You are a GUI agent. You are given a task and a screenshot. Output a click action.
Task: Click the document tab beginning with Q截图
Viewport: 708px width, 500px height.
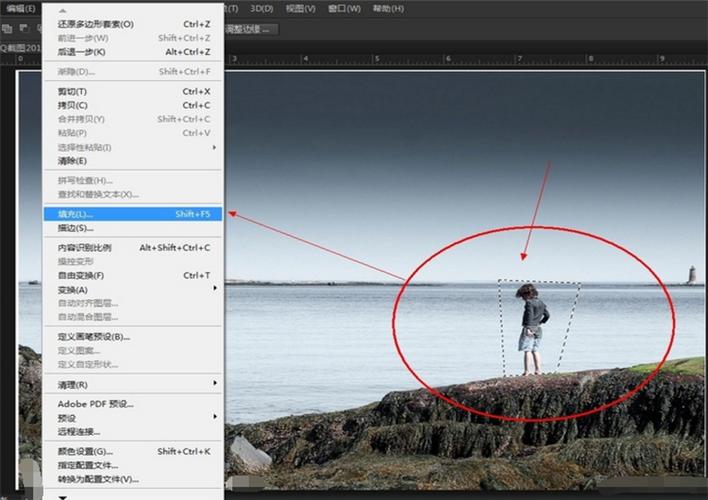pos(21,47)
